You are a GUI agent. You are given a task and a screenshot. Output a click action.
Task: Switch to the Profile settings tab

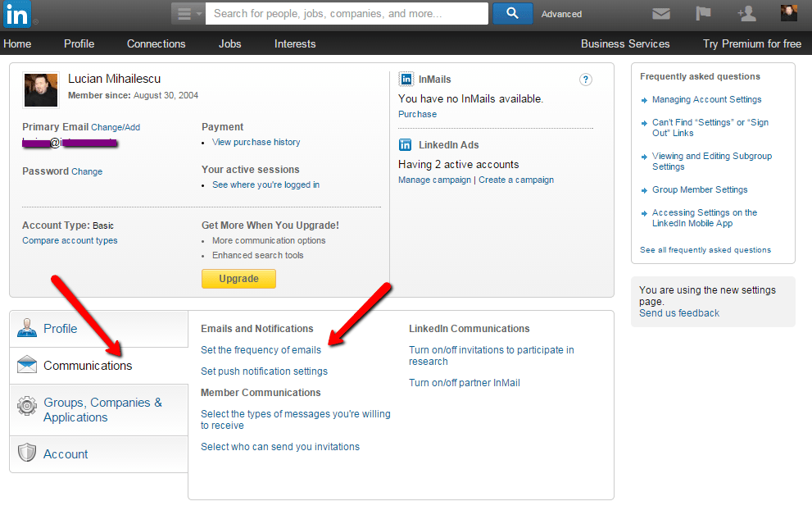tap(98, 329)
